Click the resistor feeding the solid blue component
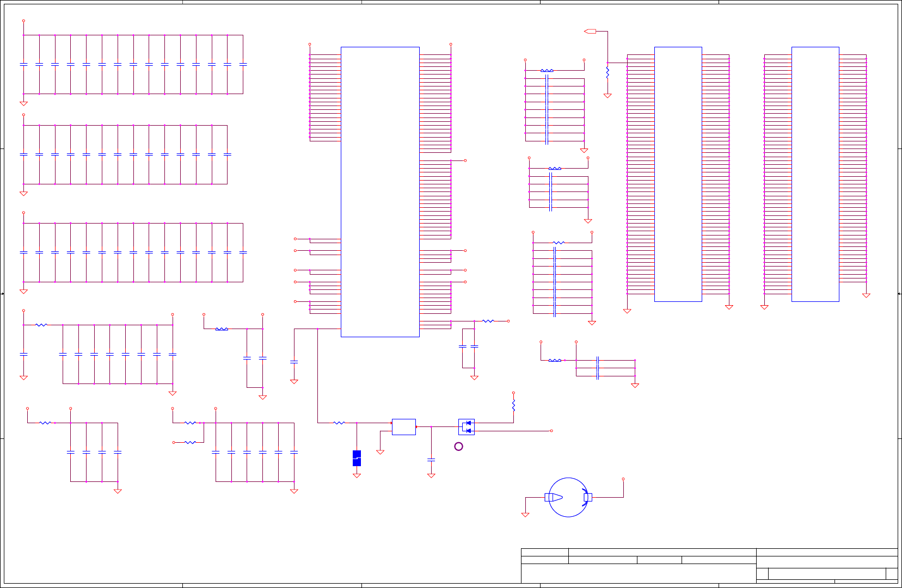Image resolution: width=902 pixels, height=588 pixels. tap(339, 423)
